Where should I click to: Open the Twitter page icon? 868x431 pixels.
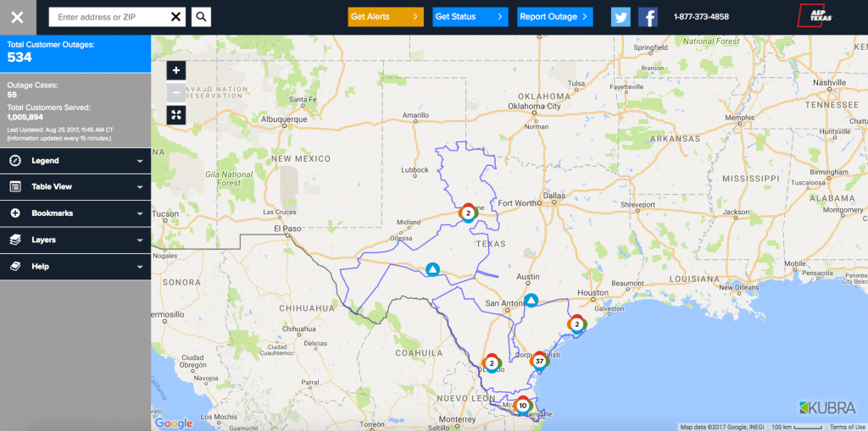[621, 17]
